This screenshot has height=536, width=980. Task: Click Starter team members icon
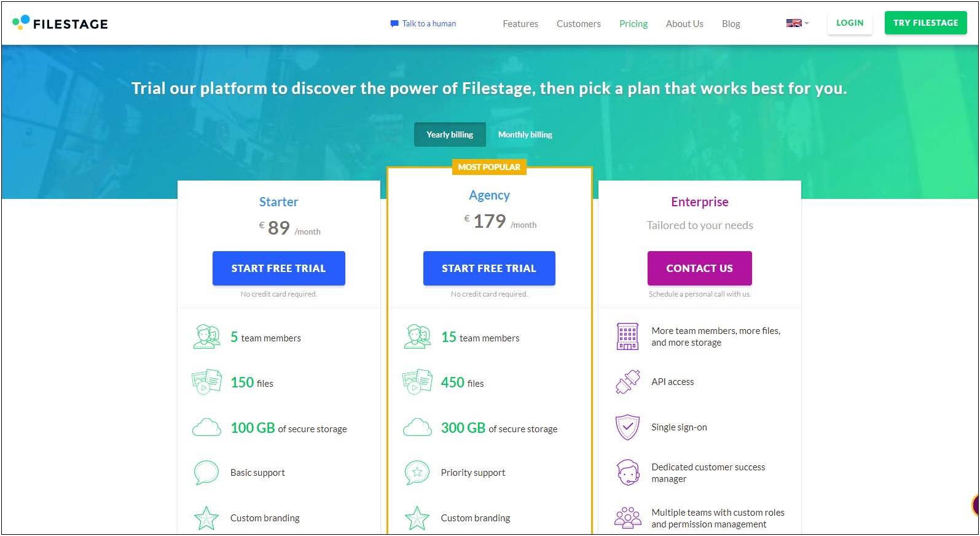(206, 336)
